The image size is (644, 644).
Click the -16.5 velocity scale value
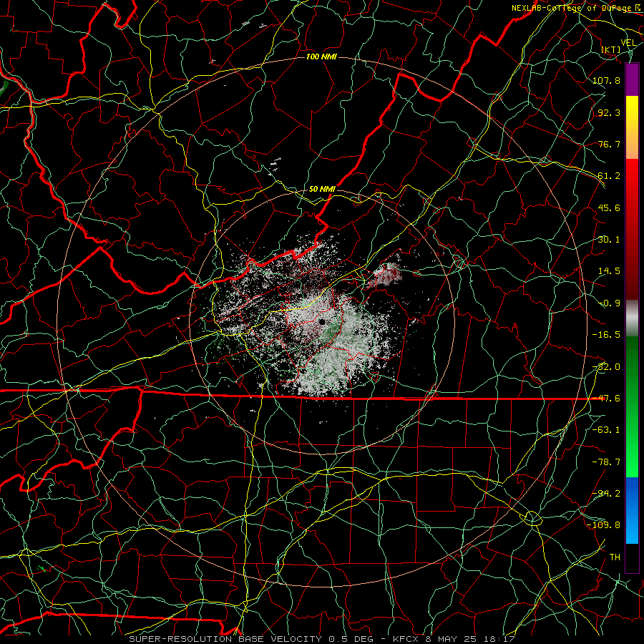click(606, 335)
